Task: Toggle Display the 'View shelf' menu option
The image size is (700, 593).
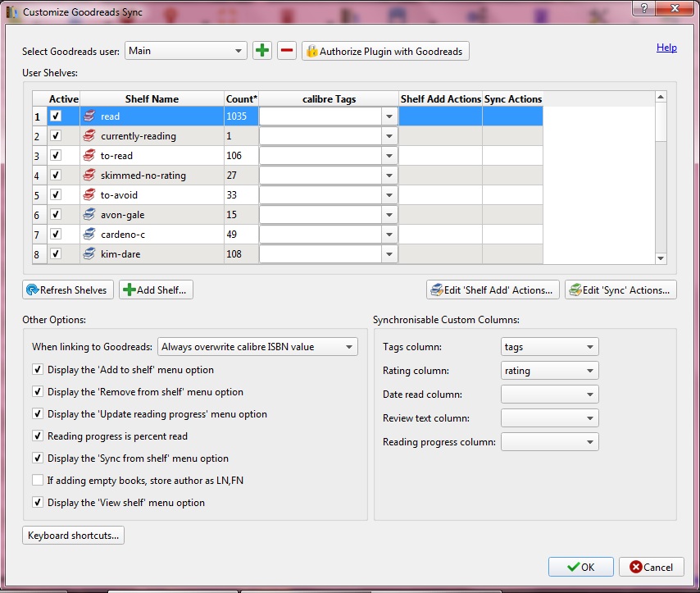Action: pyautogui.click(x=38, y=502)
